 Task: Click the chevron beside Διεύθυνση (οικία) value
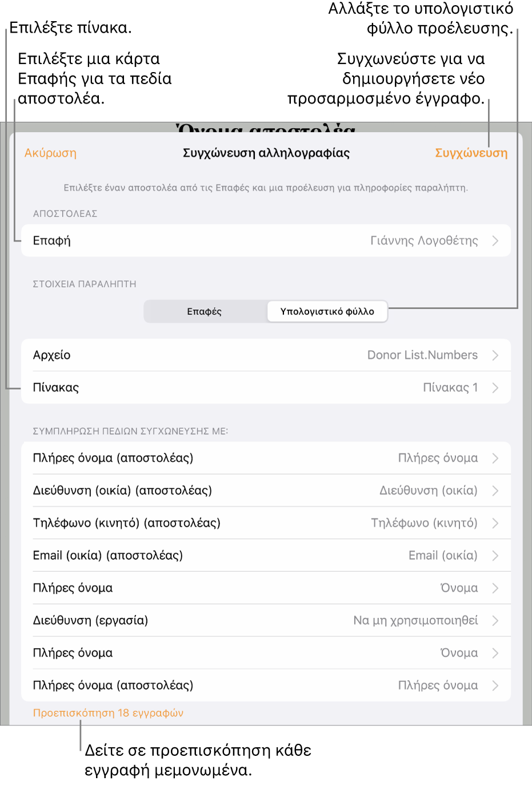tap(495, 491)
